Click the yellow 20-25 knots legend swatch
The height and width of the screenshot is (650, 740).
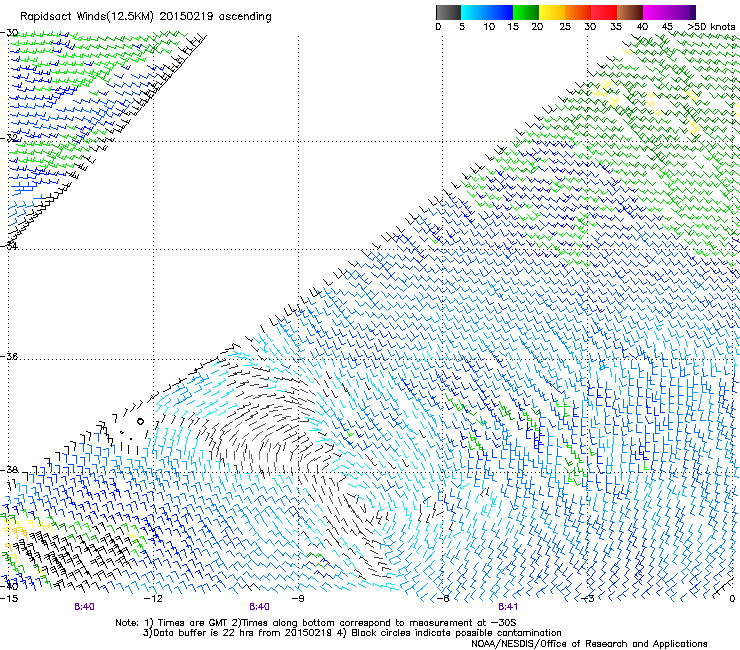point(552,12)
